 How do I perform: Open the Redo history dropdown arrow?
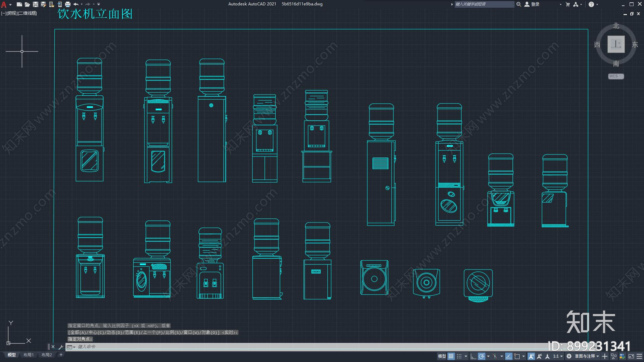[94, 4]
